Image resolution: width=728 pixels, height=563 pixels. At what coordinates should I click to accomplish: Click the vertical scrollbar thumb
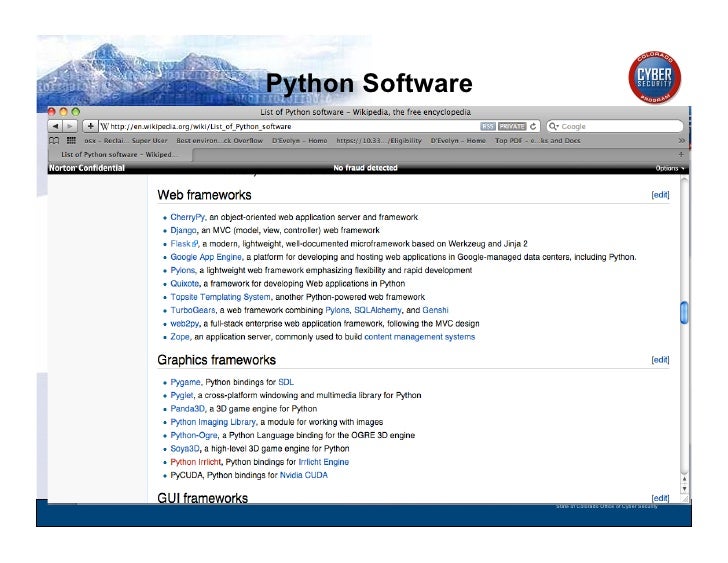pos(684,313)
